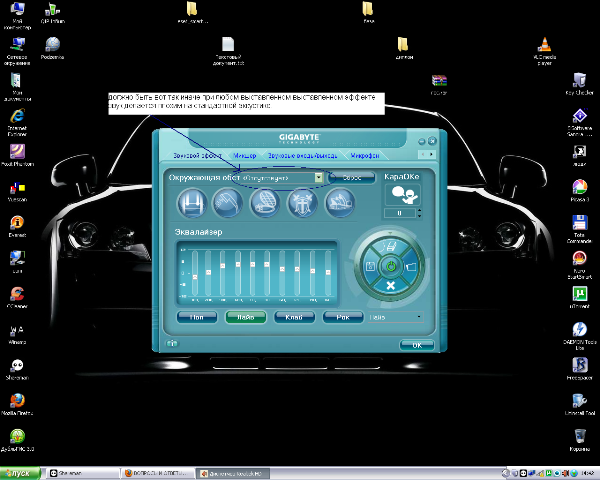Apply the Лайв equalizer preset
Image resolution: width=600 pixels, height=480 pixels.
pos(246,317)
